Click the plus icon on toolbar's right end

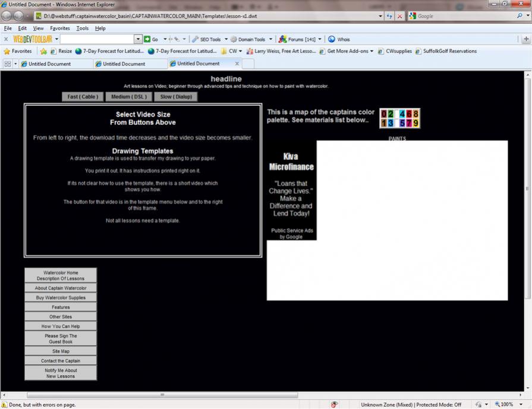[x=526, y=39]
